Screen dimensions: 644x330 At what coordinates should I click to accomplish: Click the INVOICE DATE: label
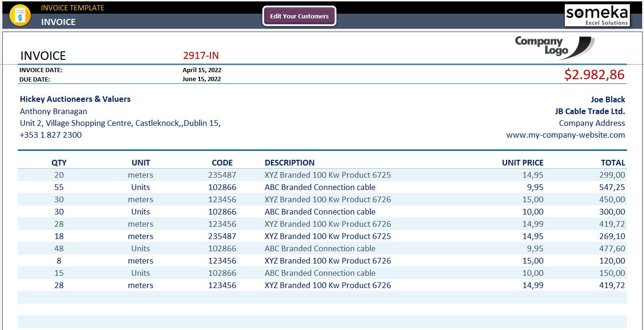coord(41,70)
